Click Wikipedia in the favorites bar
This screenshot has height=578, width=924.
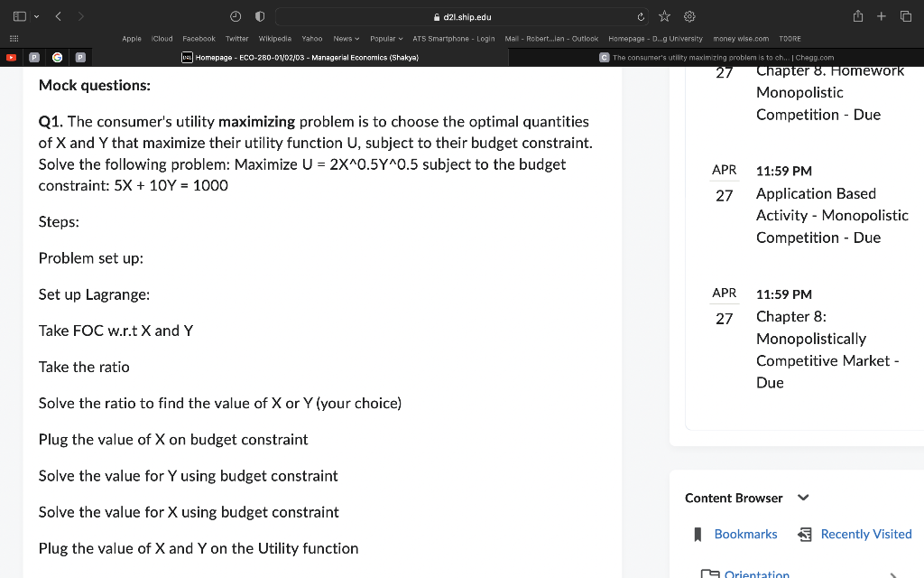274,39
